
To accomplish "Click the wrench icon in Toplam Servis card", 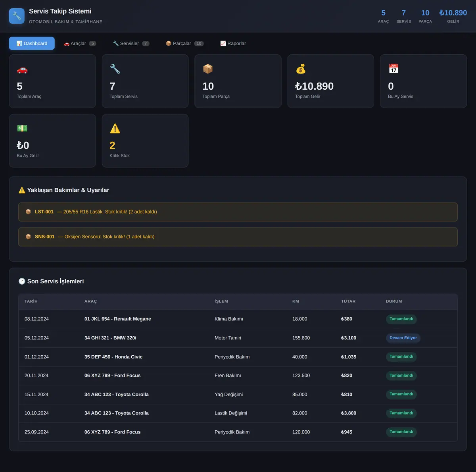I will (115, 69).
